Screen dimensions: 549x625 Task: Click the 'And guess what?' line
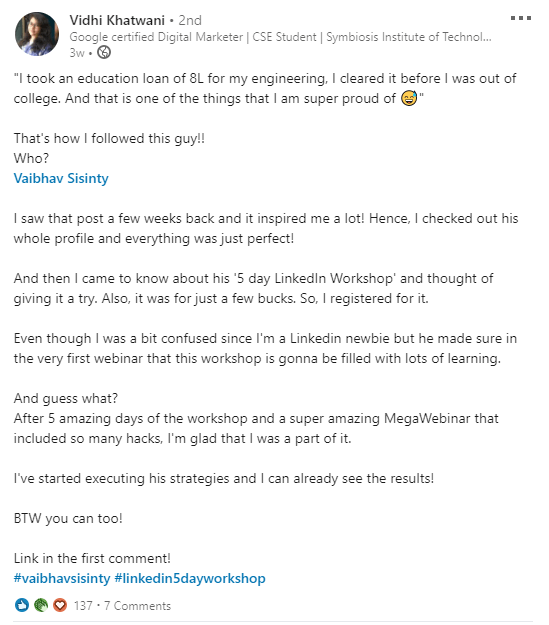tap(66, 398)
